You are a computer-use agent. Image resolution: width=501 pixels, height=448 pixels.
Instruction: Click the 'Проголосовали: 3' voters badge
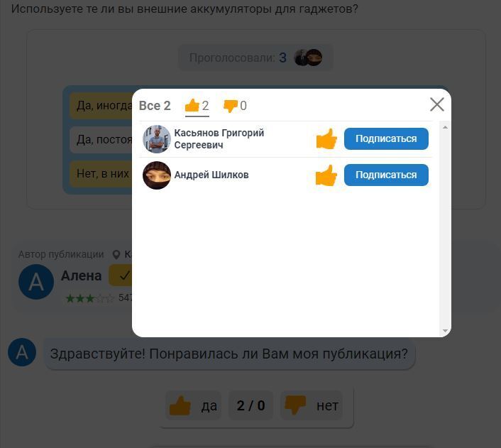(x=255, y=58)
